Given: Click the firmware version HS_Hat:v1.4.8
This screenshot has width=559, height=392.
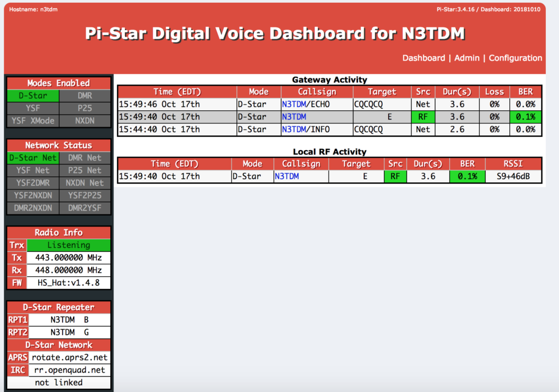Looking at the screenshot, I should 68,283.
